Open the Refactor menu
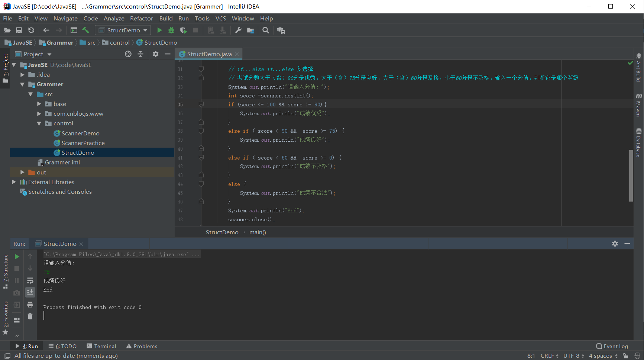The width and height of the screenshot is (644, 360). click(x=141, y=19)
